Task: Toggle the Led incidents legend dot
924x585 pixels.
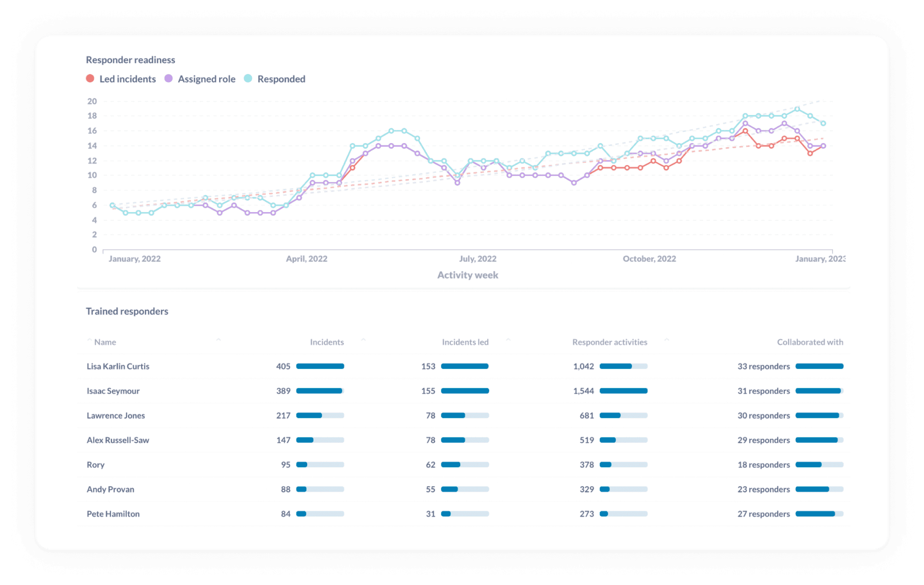Action: (x=90, y=79)
